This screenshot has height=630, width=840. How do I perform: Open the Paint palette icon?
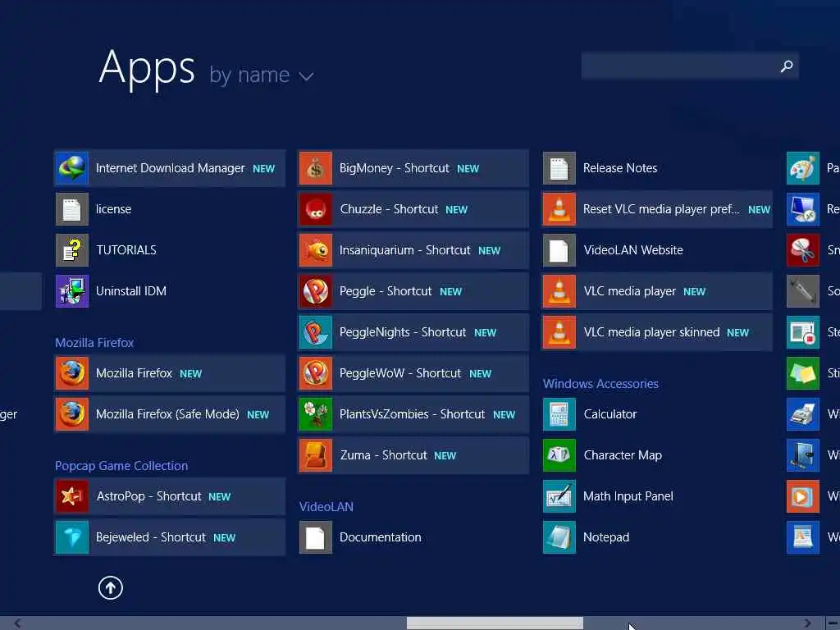[803, 168]
